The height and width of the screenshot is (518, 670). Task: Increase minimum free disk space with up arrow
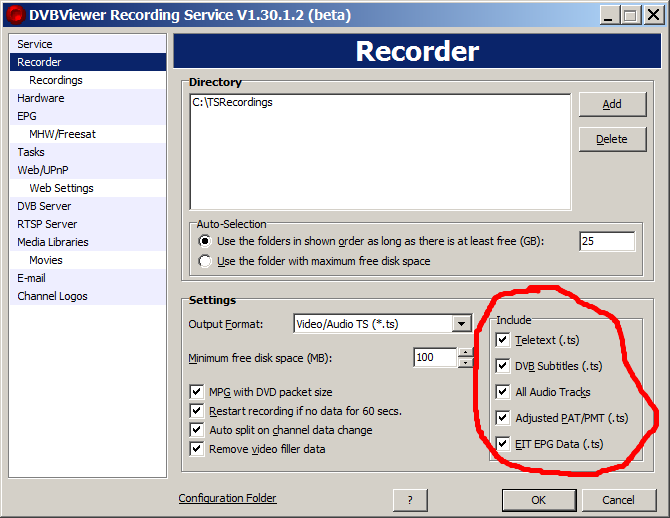(x=465, y=352)
